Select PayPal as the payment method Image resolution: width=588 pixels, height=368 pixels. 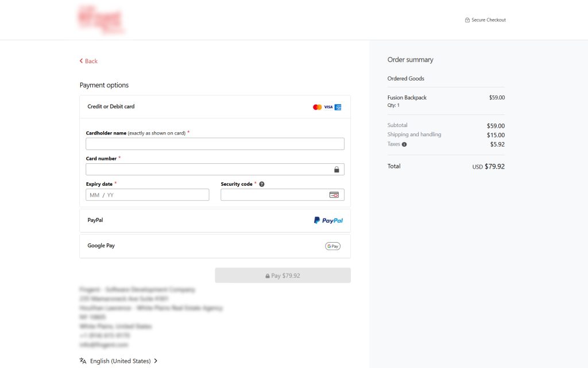click(x=215, y=220)
